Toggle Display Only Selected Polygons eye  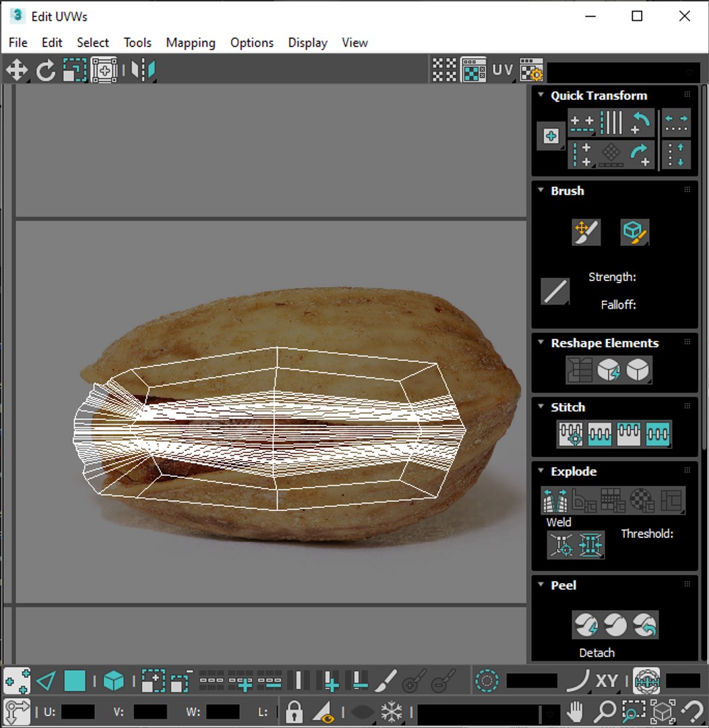tap(324, 711)
